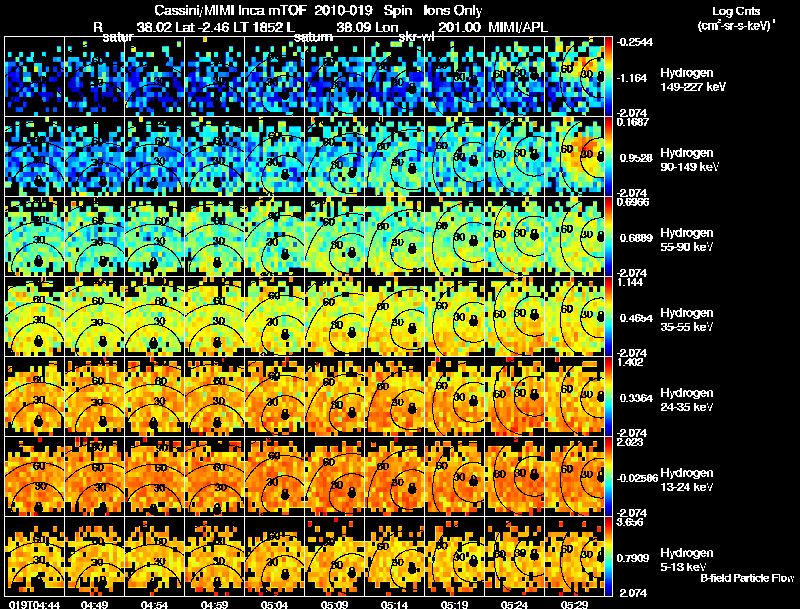Click the 05:14 time label

pyautogui.click(x=394, y=605)
